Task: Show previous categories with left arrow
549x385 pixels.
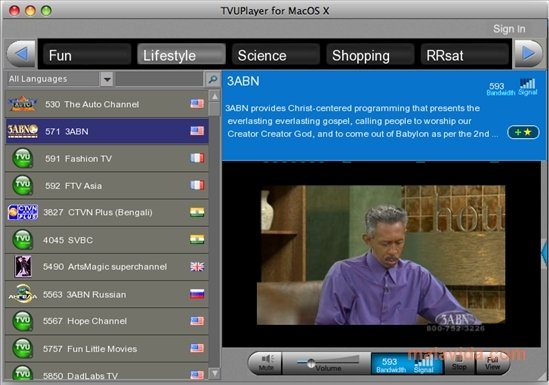Action: (21, 54)
